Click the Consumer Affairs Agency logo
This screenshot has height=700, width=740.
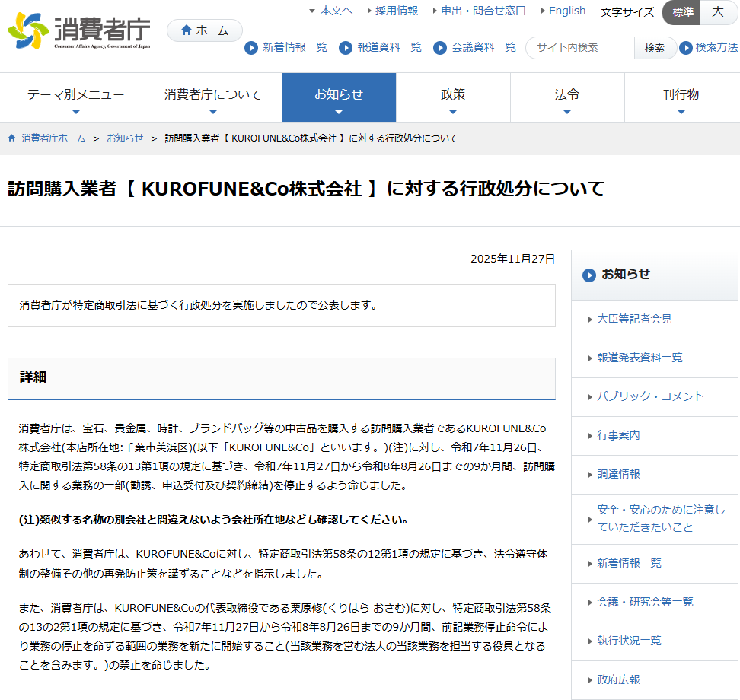[79, 32]
